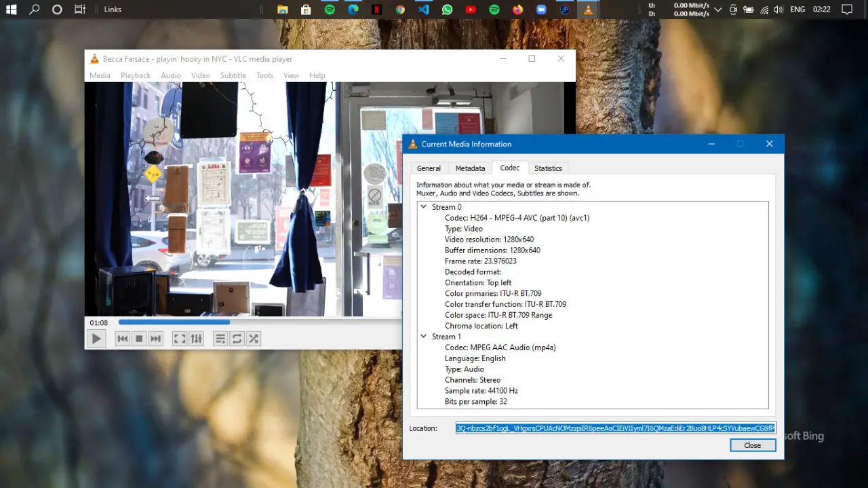Show the playlist via the playlist icon

coord(220,339)
